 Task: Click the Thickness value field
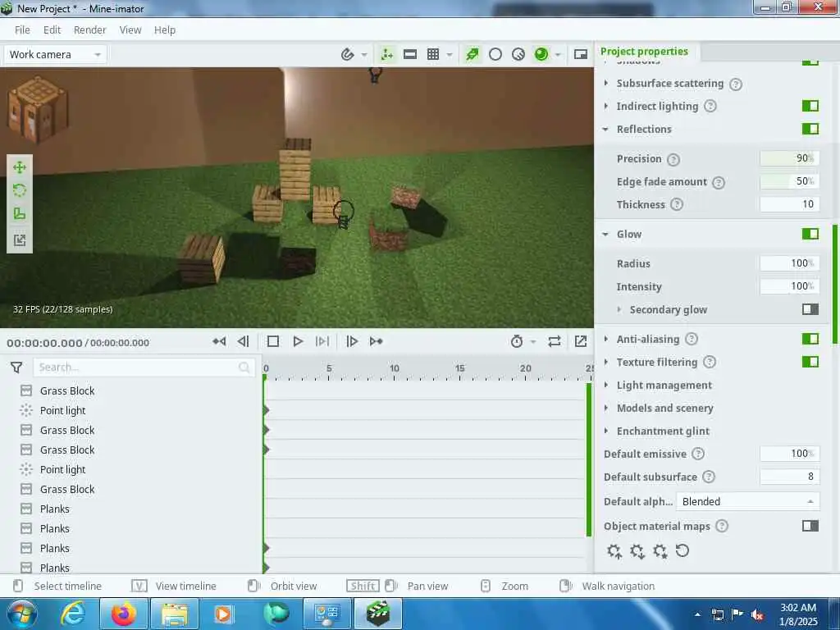point(790,204)
